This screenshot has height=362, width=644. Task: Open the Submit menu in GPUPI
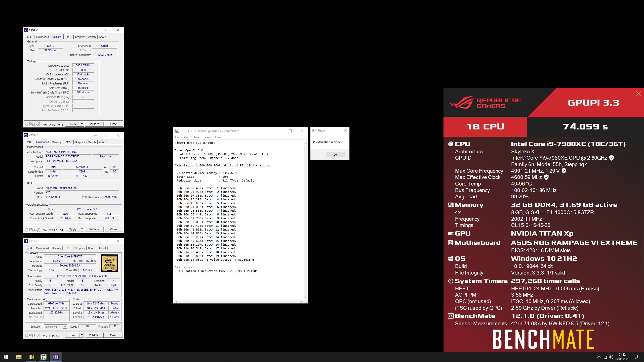[195, 137]
